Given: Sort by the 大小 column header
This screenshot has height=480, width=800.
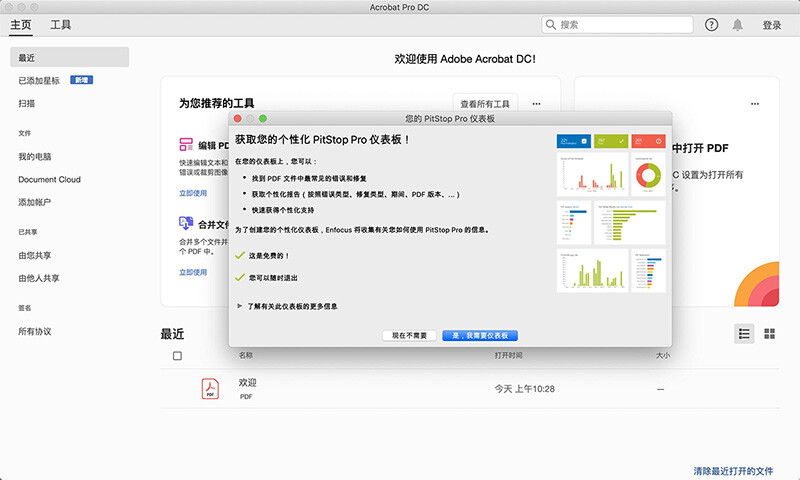Looking at the screenshot, I should [663, 355].
